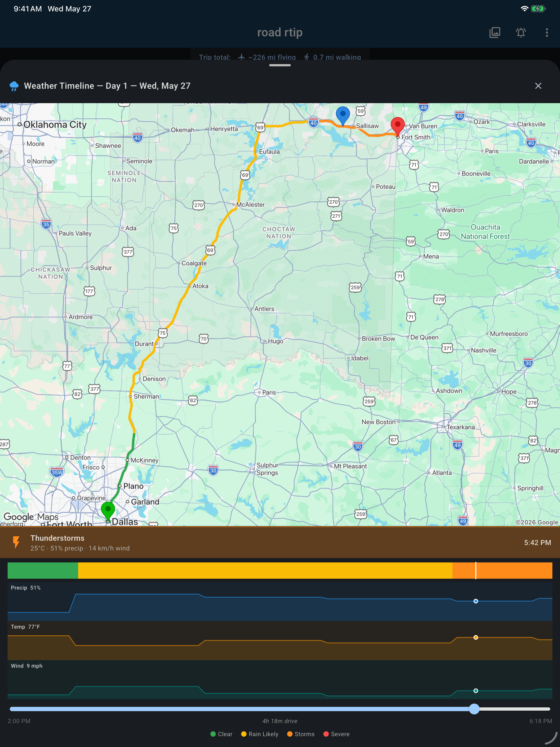Tap the walking figure icon in Trip total
This screenshot has height=747, width=560.
pos(307,57)
